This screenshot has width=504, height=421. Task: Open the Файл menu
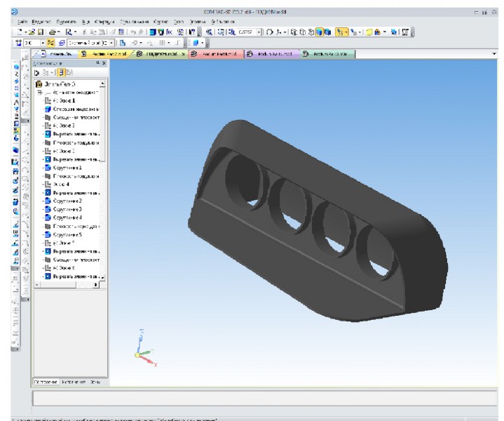click(22, 22)
